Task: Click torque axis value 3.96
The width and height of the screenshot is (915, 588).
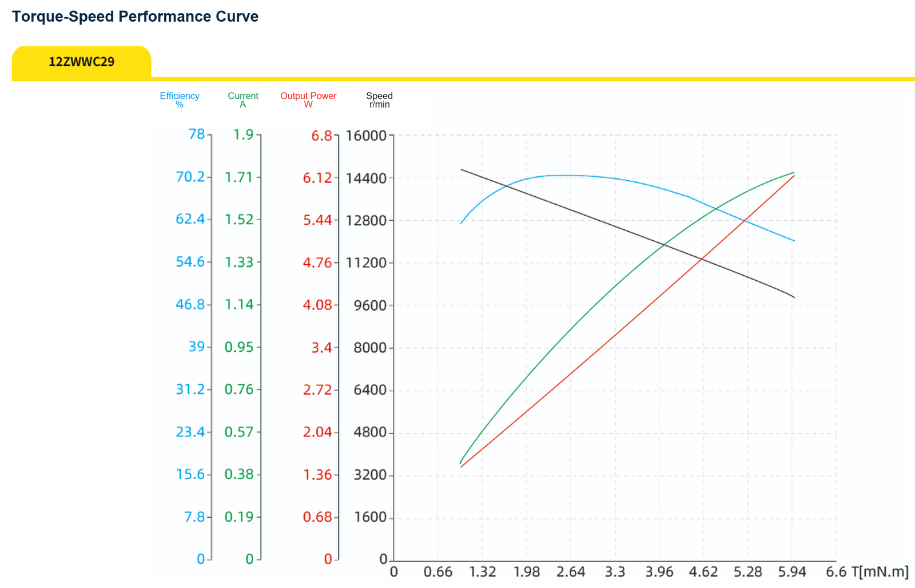Action: (659, 572)
